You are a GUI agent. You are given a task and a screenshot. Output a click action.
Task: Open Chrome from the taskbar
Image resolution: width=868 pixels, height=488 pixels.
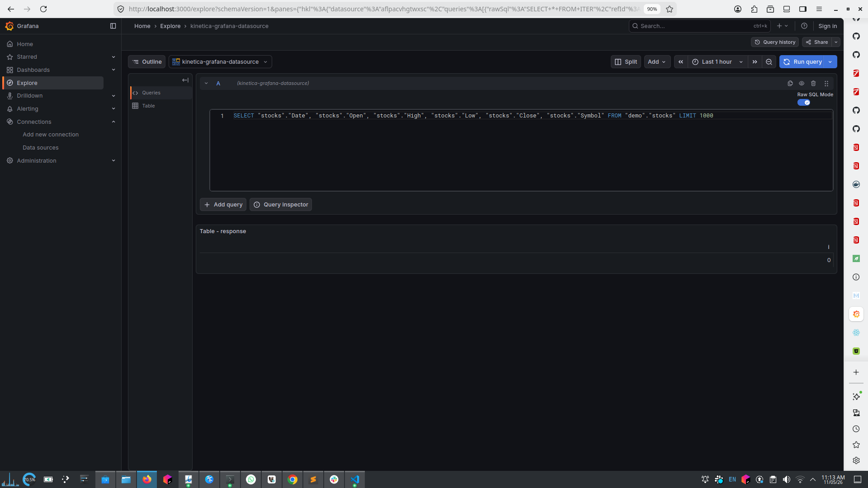coord(292,479)
